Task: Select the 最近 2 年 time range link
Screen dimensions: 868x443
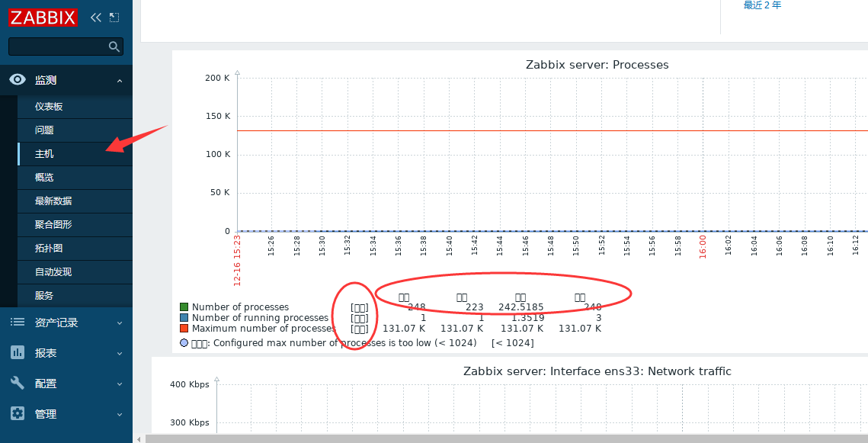Action: point(762,5)
